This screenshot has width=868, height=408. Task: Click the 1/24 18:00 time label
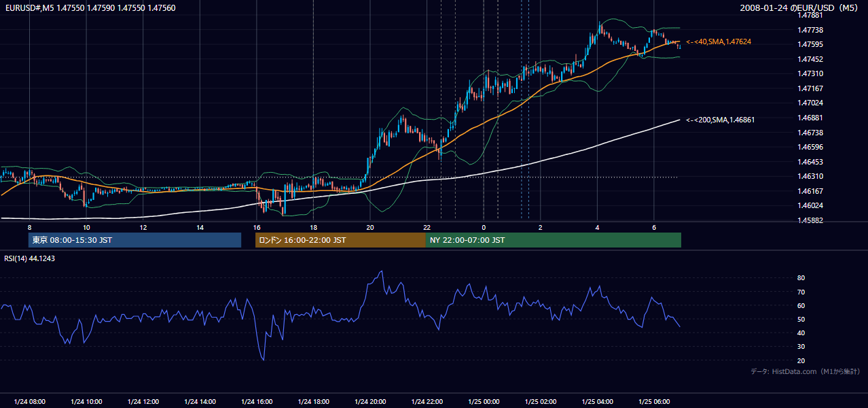313,402
